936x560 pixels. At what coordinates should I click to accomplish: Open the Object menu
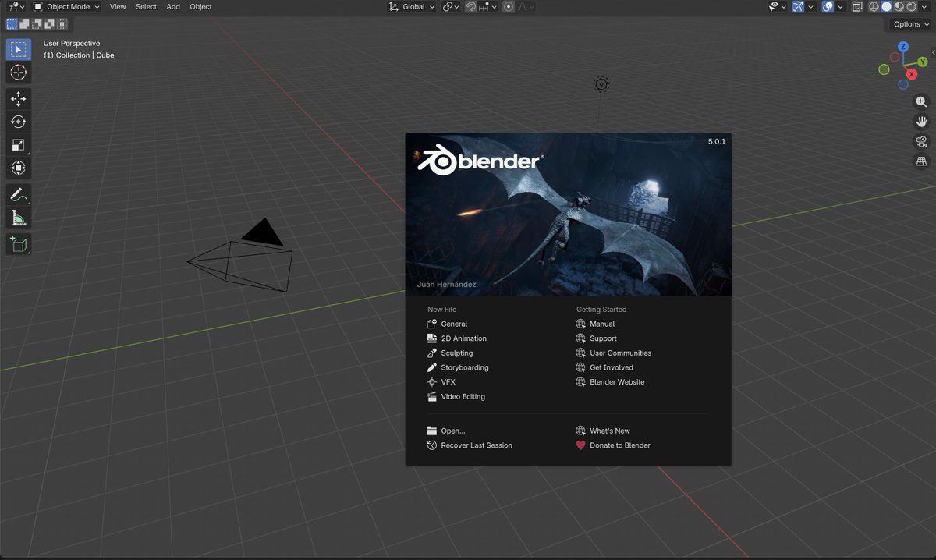click(x=200, y=6)
